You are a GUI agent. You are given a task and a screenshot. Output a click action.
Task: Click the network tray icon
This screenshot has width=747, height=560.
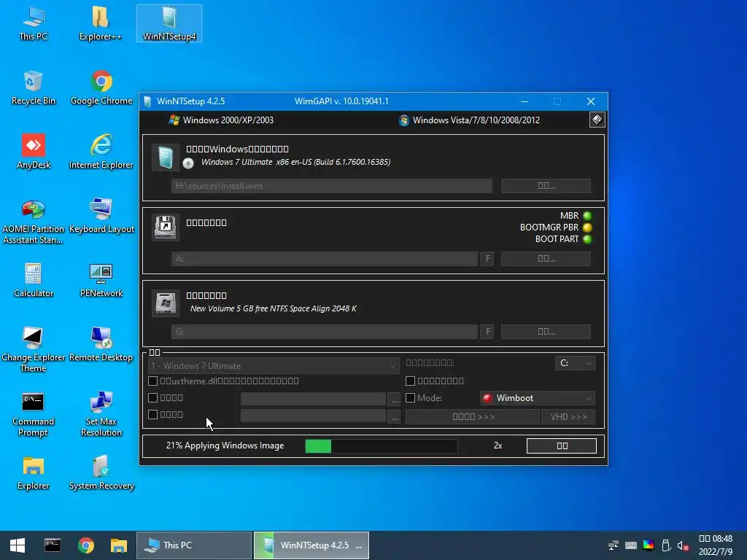614,545
